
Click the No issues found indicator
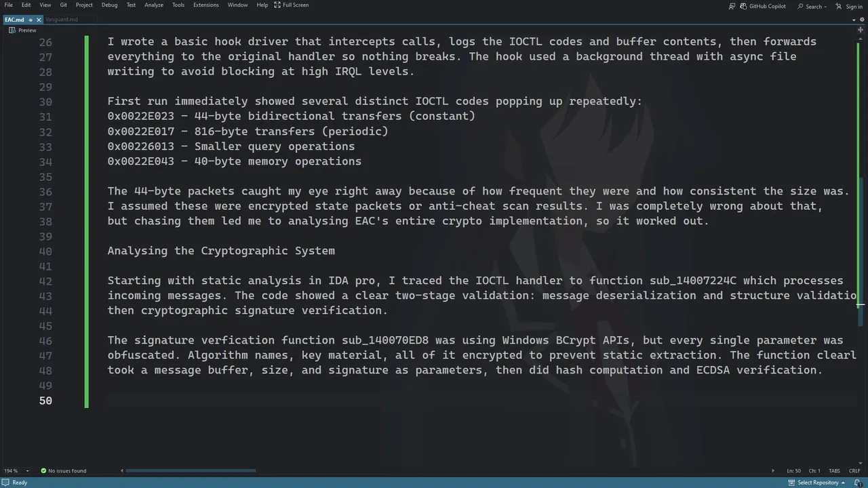[63, 470]
